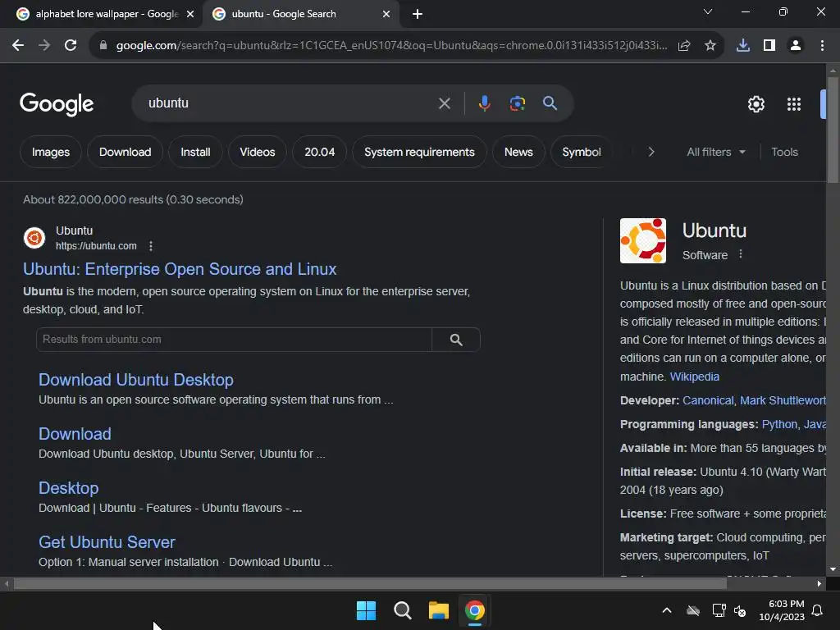Filter results by Images
The height and width of the screenshot is (630, 840).
click(51, 152)
